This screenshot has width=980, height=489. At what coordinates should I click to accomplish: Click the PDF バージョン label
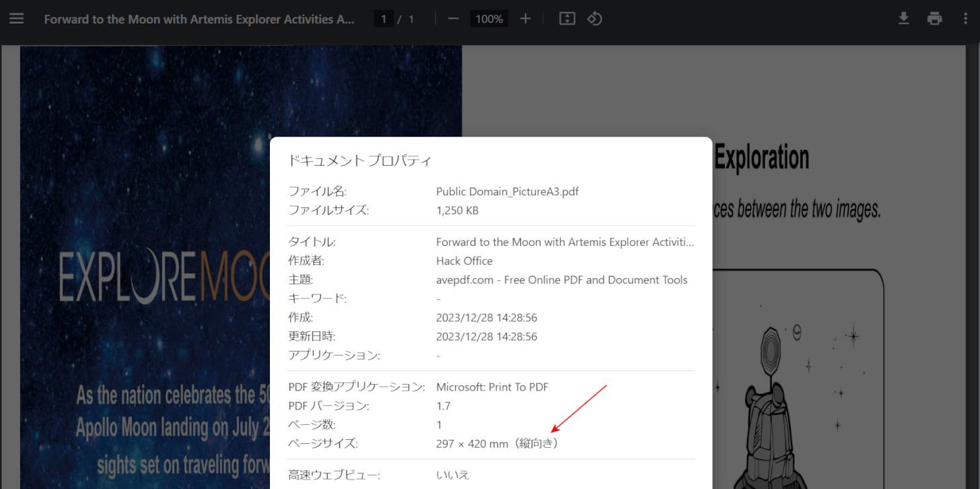(328, 405)
